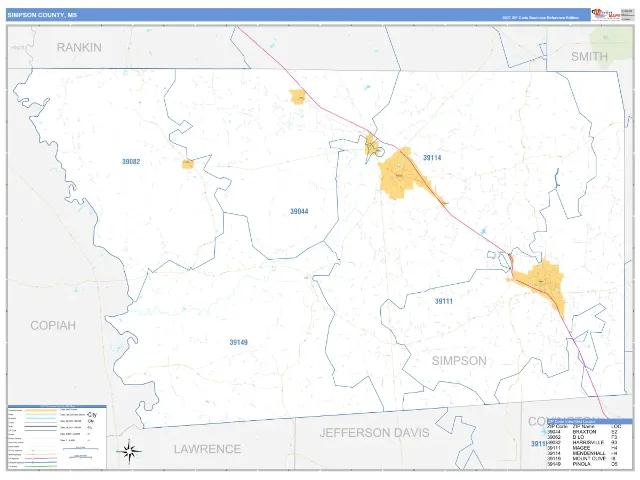Image resolution: width=640 pixels, height=480 pixels.
Task: Click the publisher logo in header
Action: (x=606, y=15)
